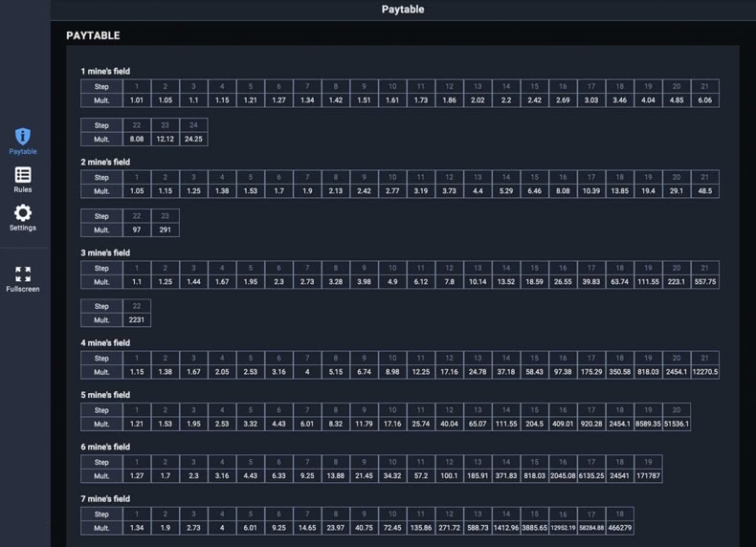
Task: Click step 18 in 7 mine's field
Action: click(619, 514)
